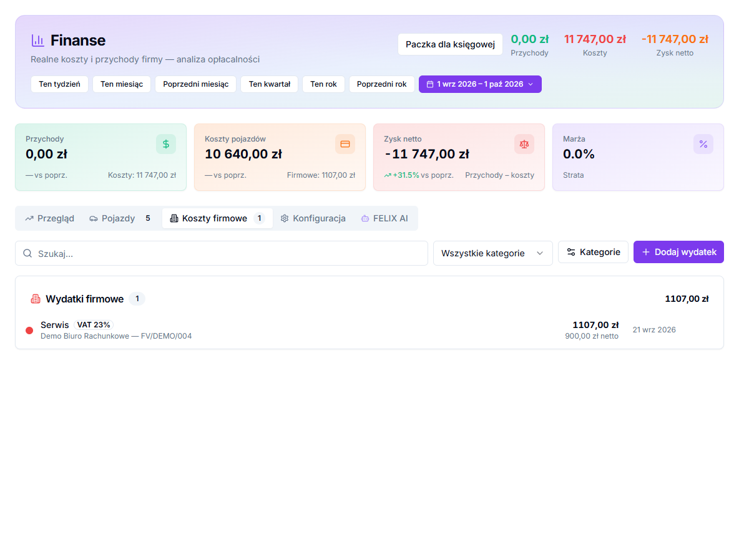The width and height of the screenshot is (739, 560).
Task: Click the dollar icon in Przychody card
Action: (x=166, y=144)
